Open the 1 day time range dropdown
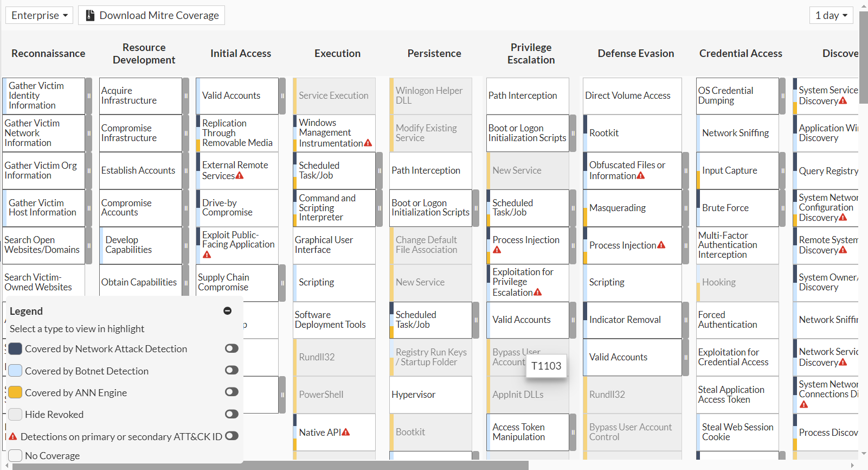 (831, 15)
